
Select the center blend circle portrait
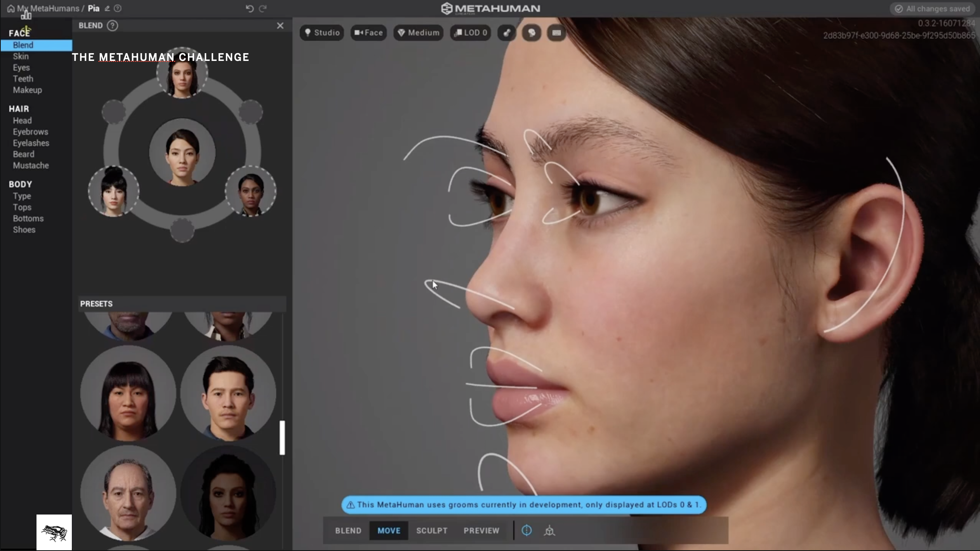(x=182, y=152)
